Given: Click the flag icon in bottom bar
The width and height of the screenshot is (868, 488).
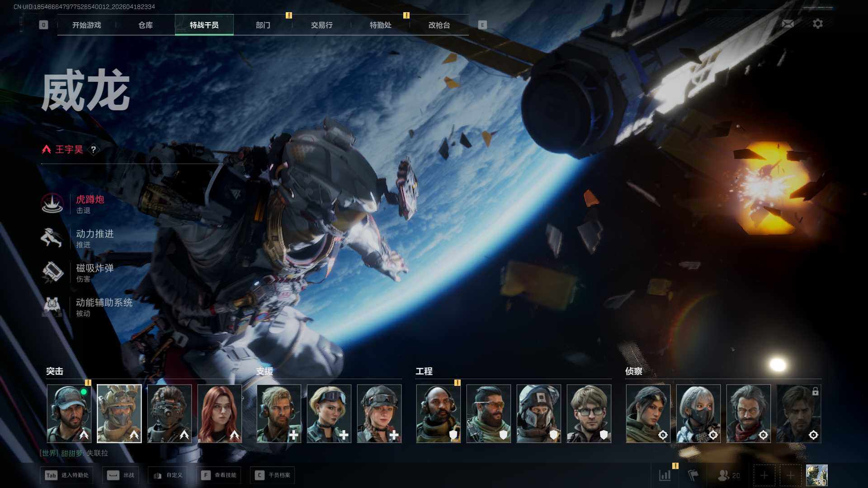Looking at the screenshot, I should tap(693, 475).
